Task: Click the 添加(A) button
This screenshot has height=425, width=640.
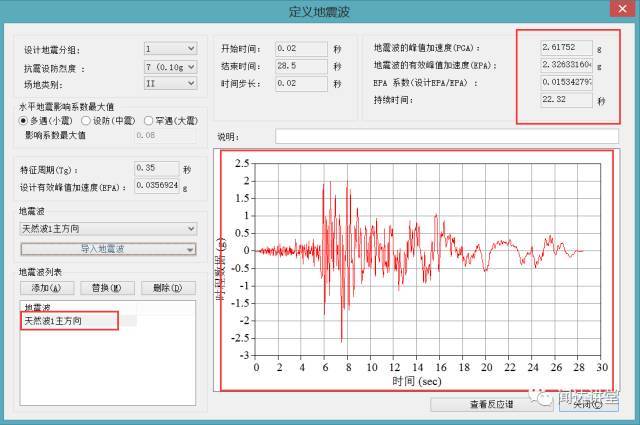Action: pos(47,288)
